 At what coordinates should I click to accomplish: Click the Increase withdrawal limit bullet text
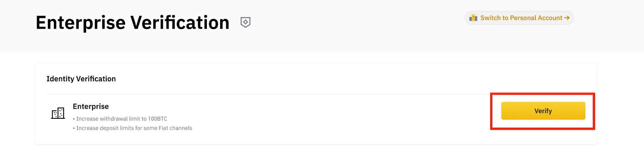[120, 119]
